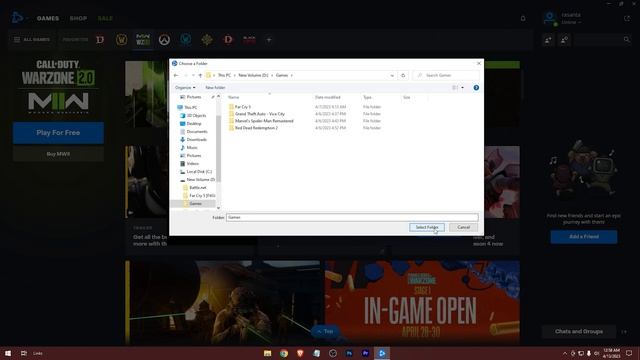The height and width of the screenshot is (360, 640).
Task: Sort by the Name column header
Action: coord(233,98)
